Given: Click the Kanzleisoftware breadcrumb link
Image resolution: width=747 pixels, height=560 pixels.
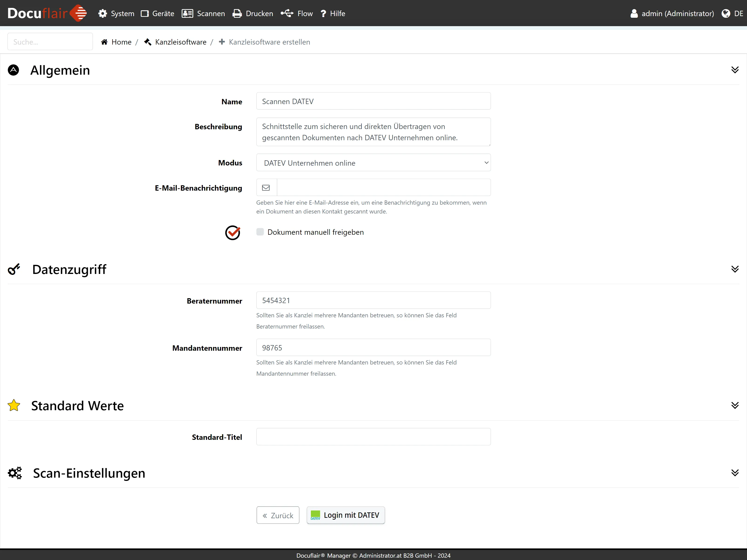Looking at the screenshot, I should (x=180, y=42).
